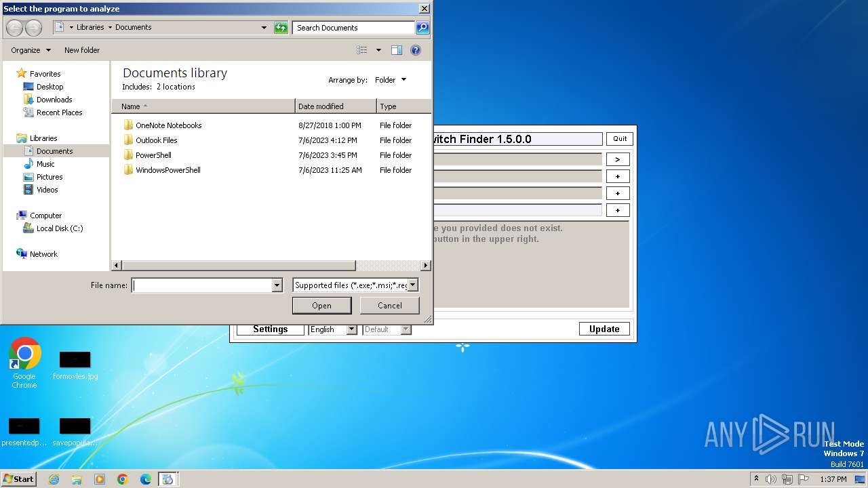The height and width of the screenshot is (488, 868).
Task: Toggle the preview pane icon
Action: (397, 50)
